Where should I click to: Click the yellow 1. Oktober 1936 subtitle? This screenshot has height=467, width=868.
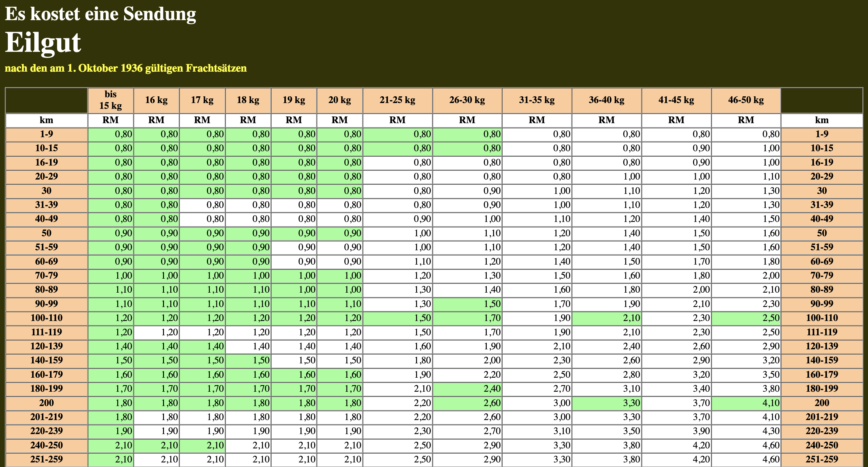[x=125, y=68]
